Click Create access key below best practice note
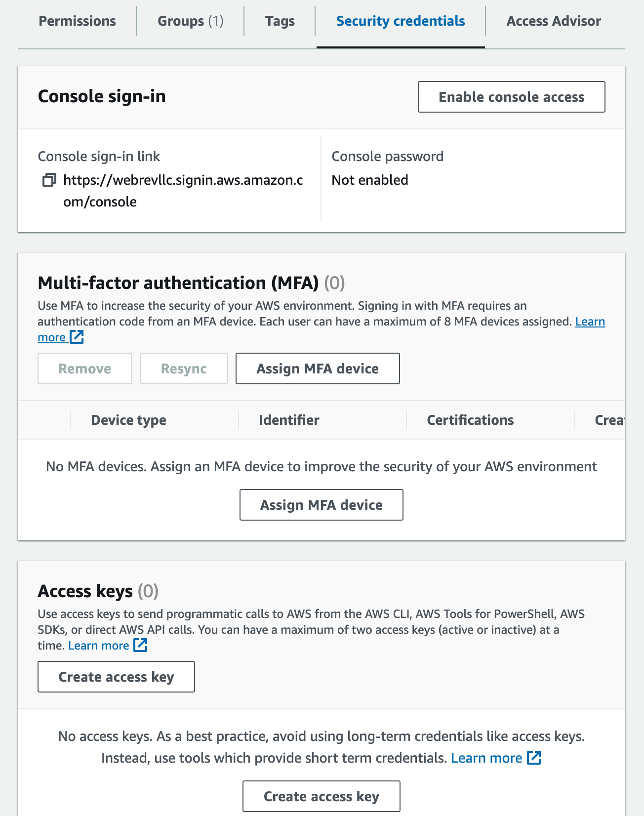The width and height of the screenshot is (644, 816). (x=321, y=796)
